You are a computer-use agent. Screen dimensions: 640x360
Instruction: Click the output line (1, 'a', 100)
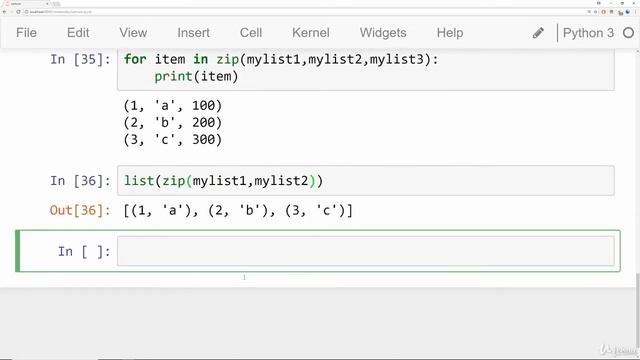(x=173, y=106)
